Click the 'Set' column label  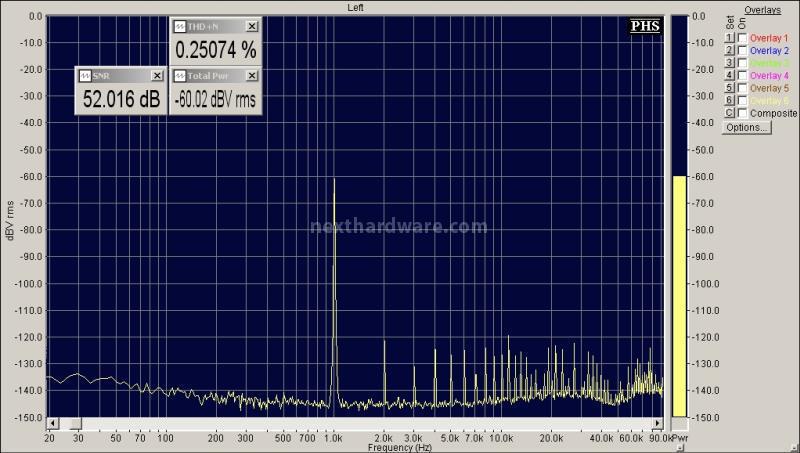[x=730, y=22]
